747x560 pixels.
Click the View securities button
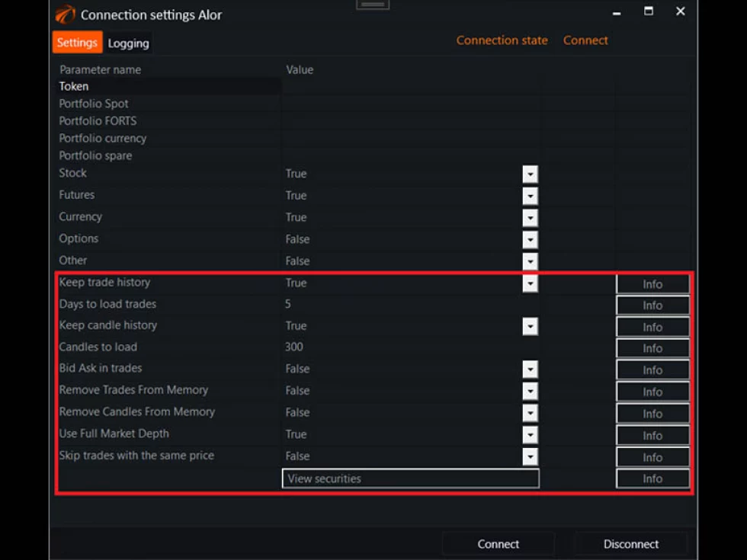coord(411,478)
